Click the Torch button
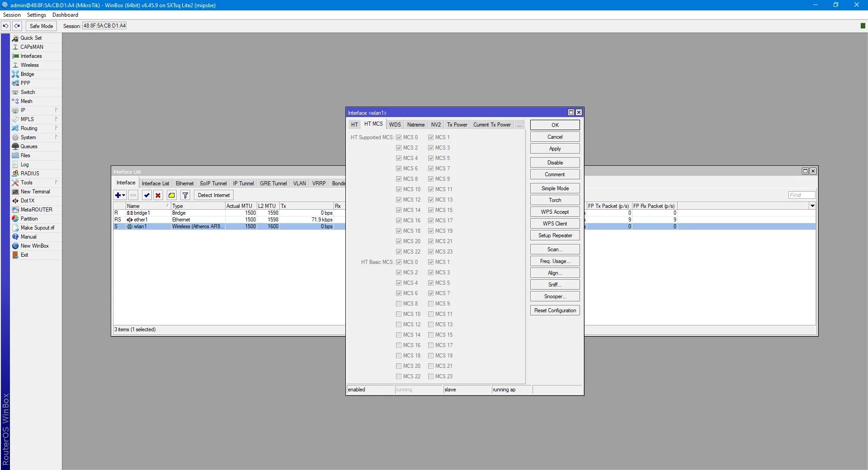The height and width of the screenshot is (470, 868). [555, 200]
